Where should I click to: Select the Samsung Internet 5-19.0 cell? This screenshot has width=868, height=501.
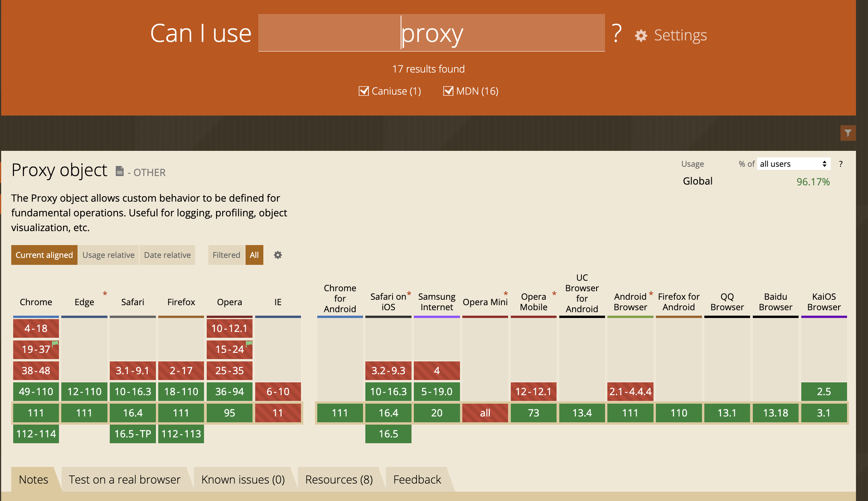point(437,392)
